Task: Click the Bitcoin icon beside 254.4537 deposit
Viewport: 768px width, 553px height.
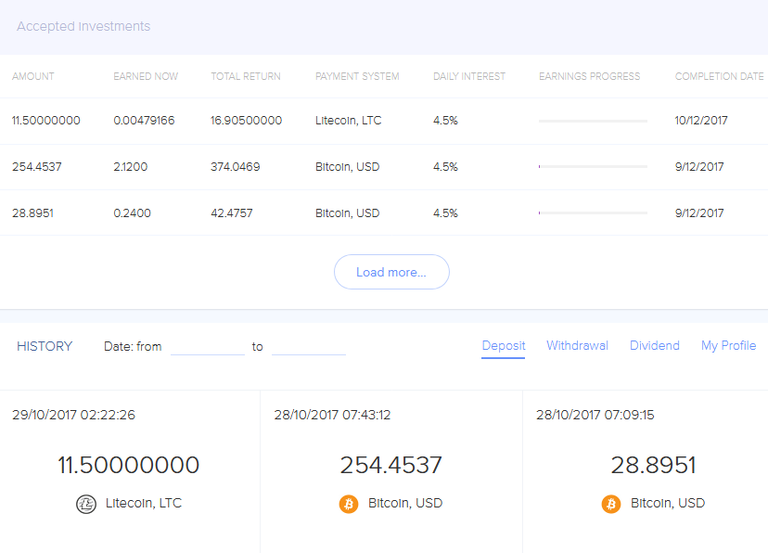Action: [x=349, y=504]
